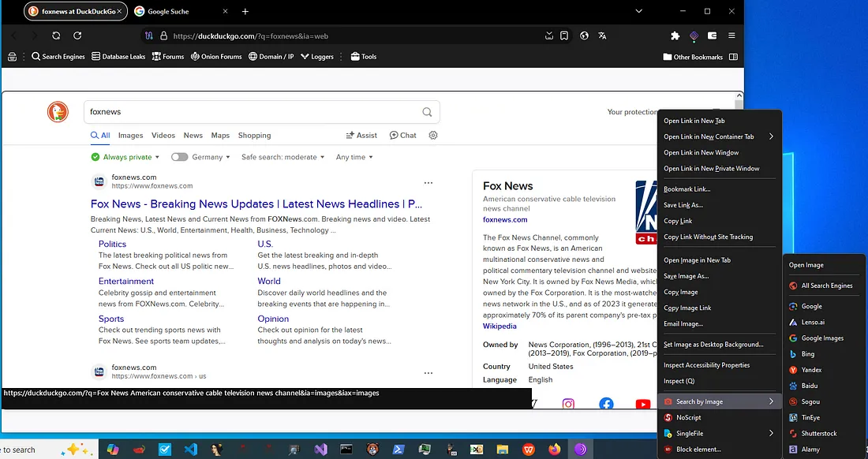The height and width of the screenshot is (459, 868).
Task: Open the foxnews.com link in knowledge panel
Action: [505, 219]
